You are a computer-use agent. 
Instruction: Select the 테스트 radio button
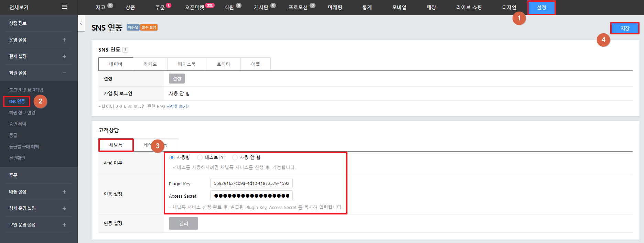click(200, 157)
